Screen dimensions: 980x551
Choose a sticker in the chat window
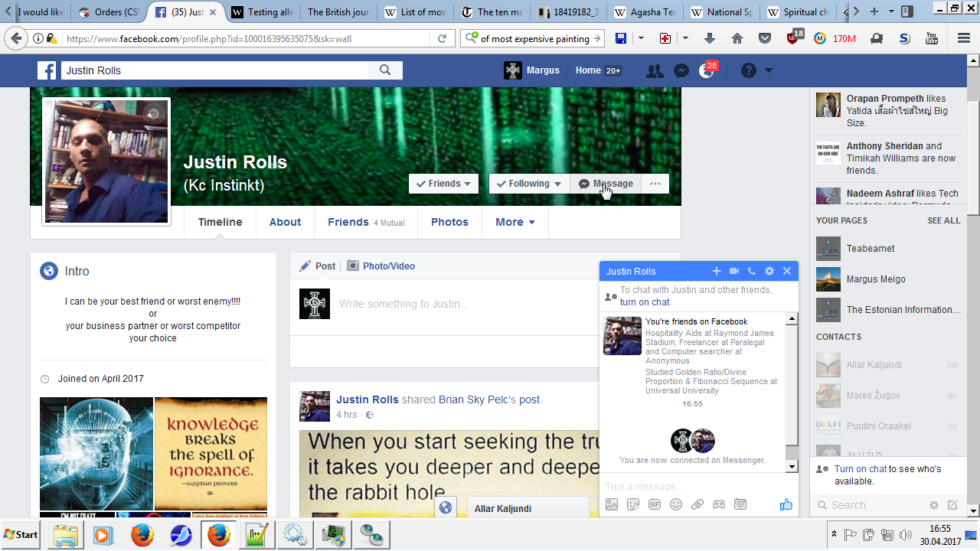coord(633,504)
